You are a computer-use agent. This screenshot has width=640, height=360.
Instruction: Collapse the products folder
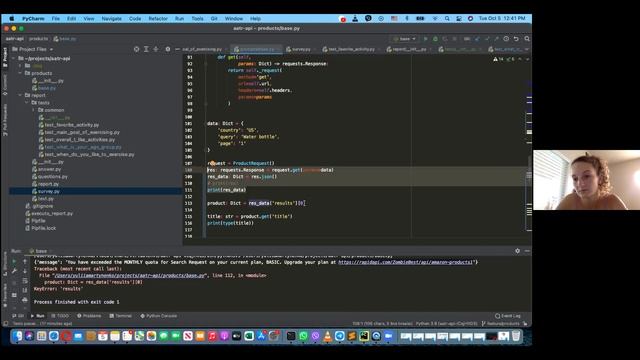(x=20, y=73)
